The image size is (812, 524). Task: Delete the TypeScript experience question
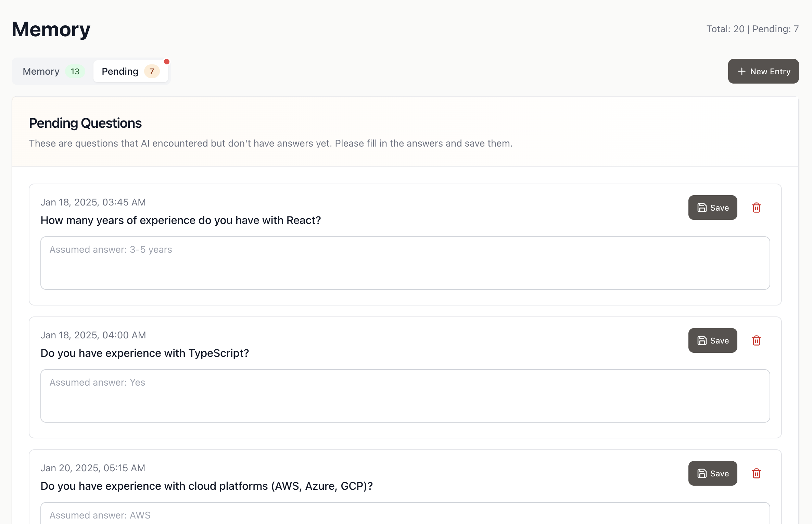(x=756, y=340)
